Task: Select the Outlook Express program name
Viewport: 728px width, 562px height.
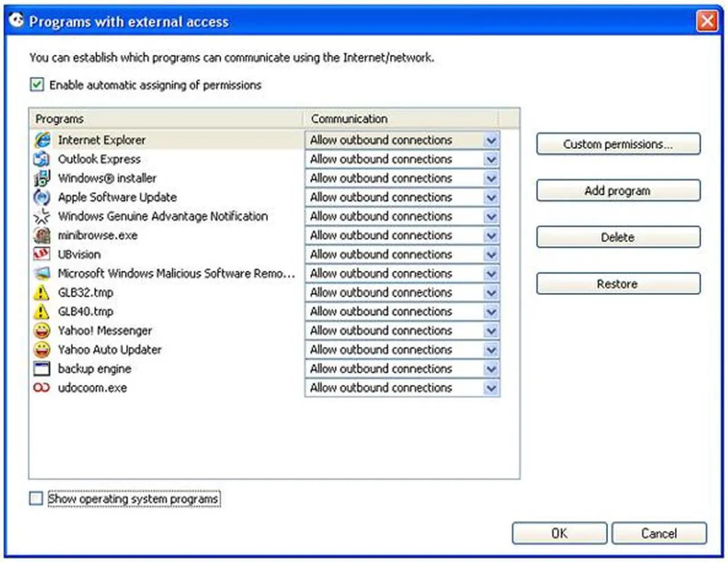Action: coord(99,159)
